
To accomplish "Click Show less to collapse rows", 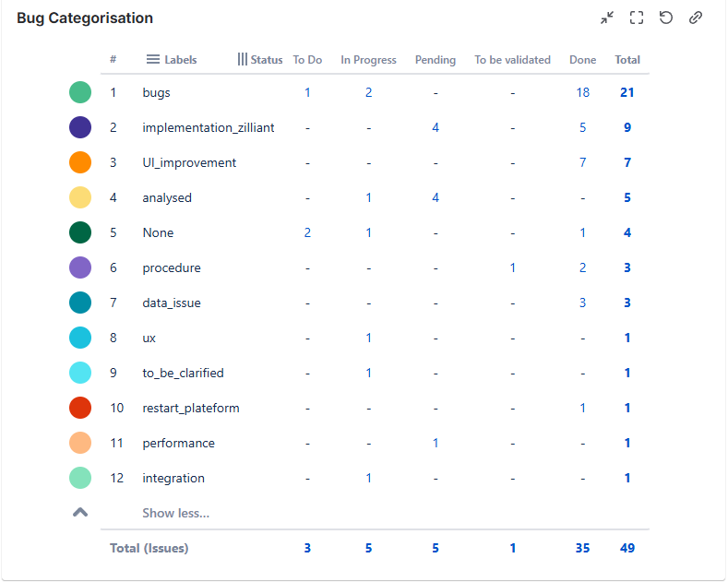I will point(175,513).
